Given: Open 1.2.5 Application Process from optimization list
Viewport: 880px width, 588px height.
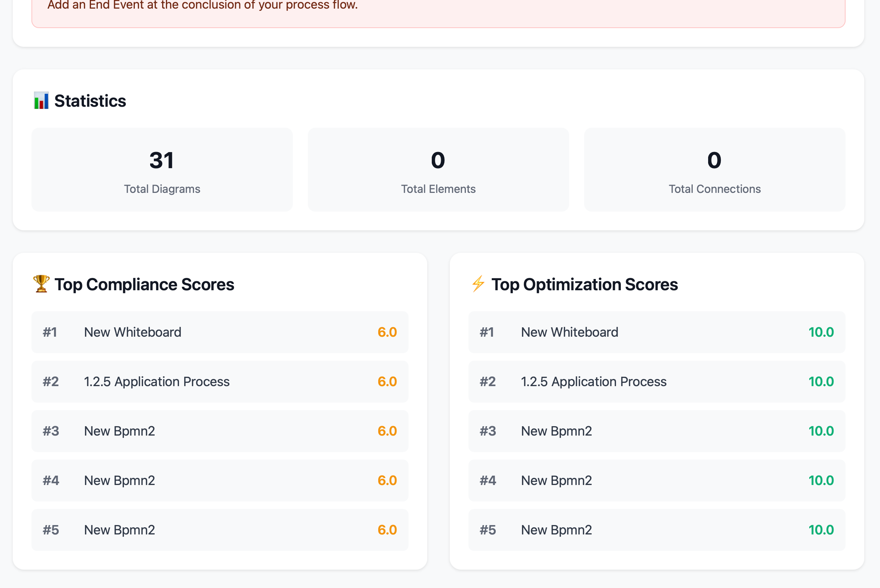Looking at the screenshot, I should tap(594, 381).
